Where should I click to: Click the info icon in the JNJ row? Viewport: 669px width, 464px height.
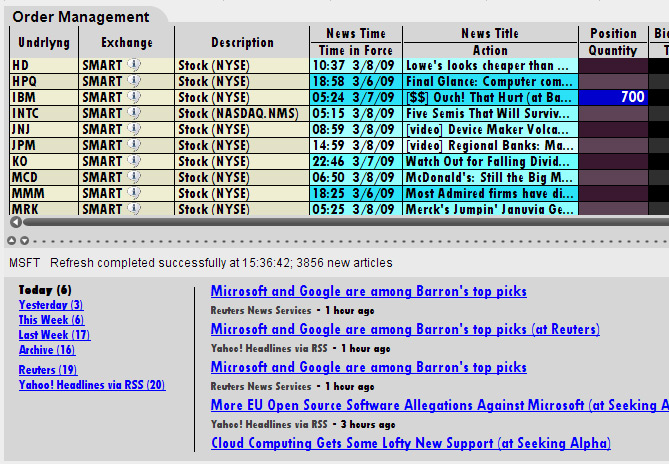134,129
